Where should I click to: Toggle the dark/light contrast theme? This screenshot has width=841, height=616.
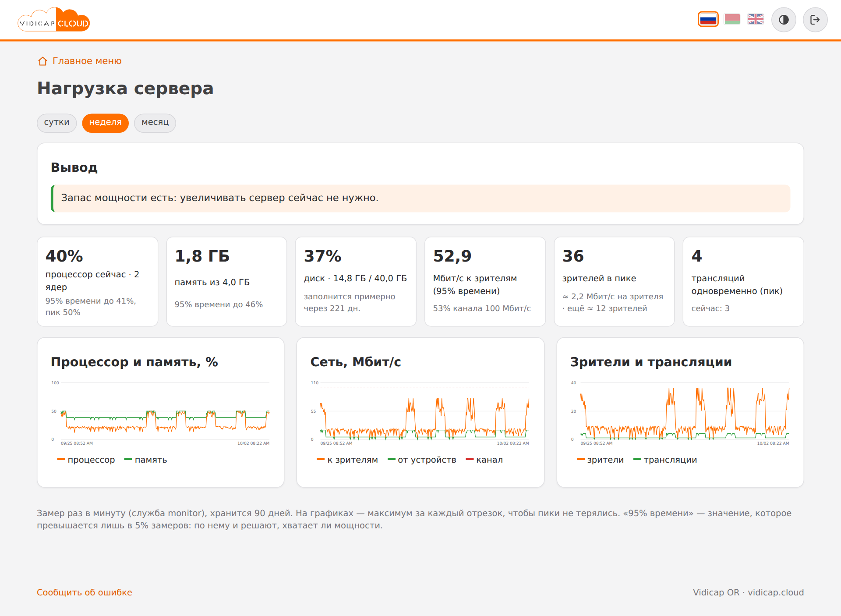(x=784, y=20)
